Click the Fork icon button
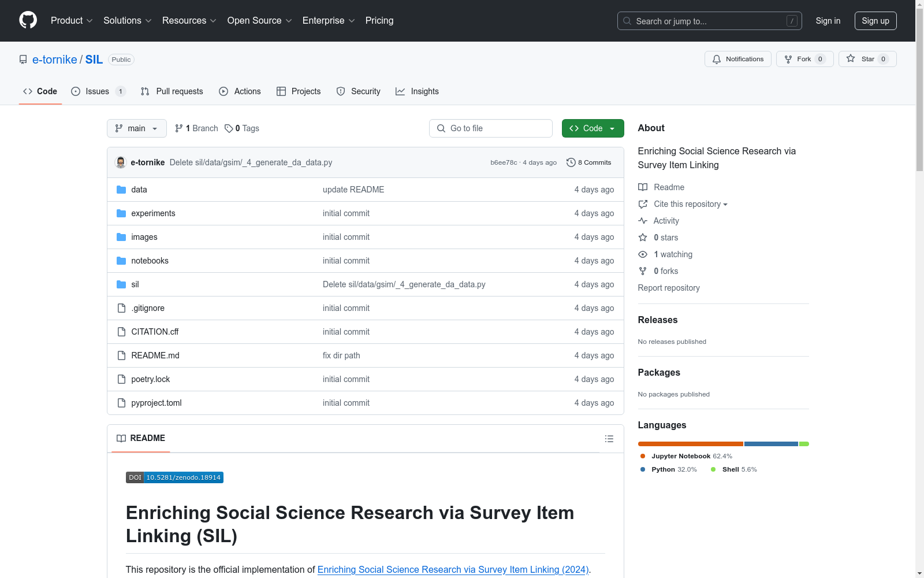924x578 pixels. click(804, 59)
